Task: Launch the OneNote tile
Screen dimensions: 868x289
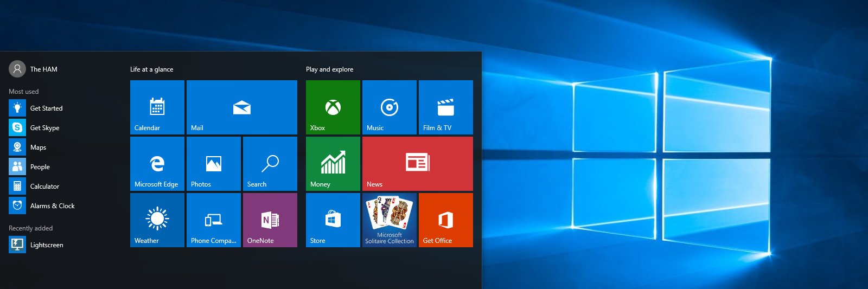Action: [270, 220]
